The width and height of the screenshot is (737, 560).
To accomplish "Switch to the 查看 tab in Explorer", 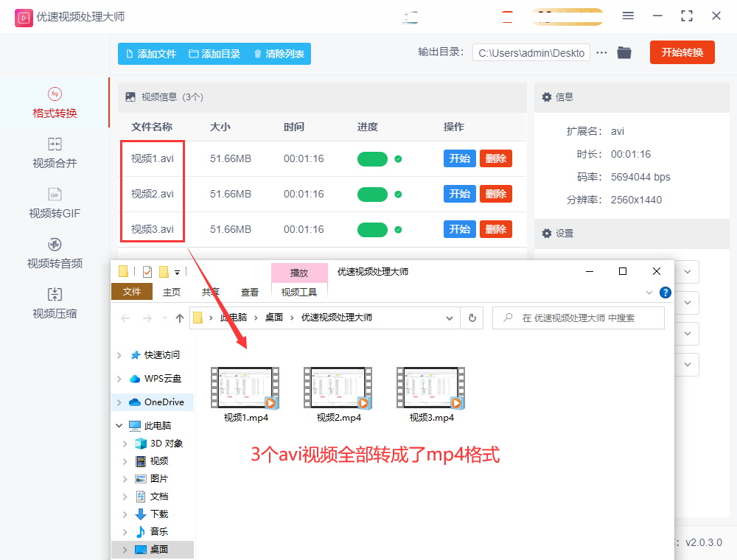I will pyautogui.click(x=250, y=292).
